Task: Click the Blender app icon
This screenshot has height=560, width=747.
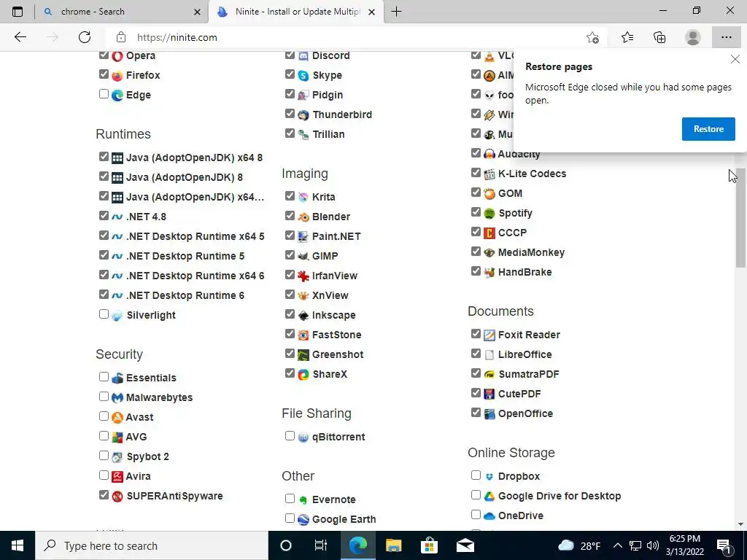Action: point(303,217)
